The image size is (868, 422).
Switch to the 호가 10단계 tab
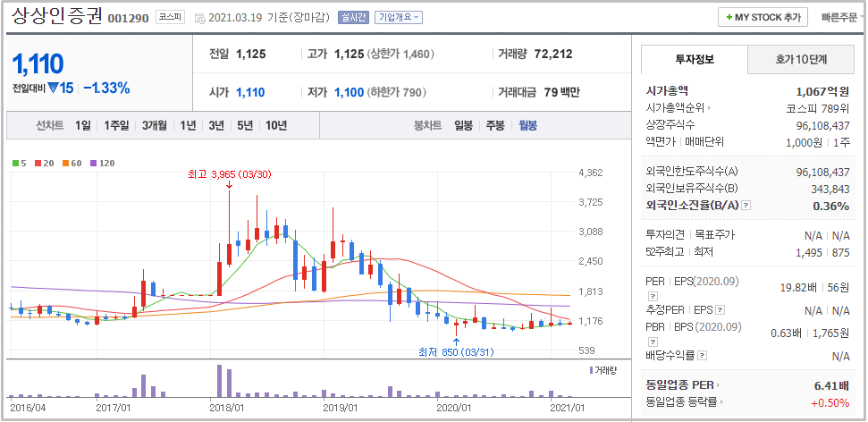coord(800,59)
